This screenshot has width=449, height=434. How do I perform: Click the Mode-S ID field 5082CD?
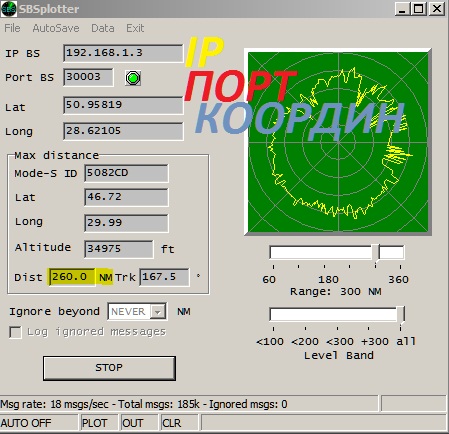(126, 173)
